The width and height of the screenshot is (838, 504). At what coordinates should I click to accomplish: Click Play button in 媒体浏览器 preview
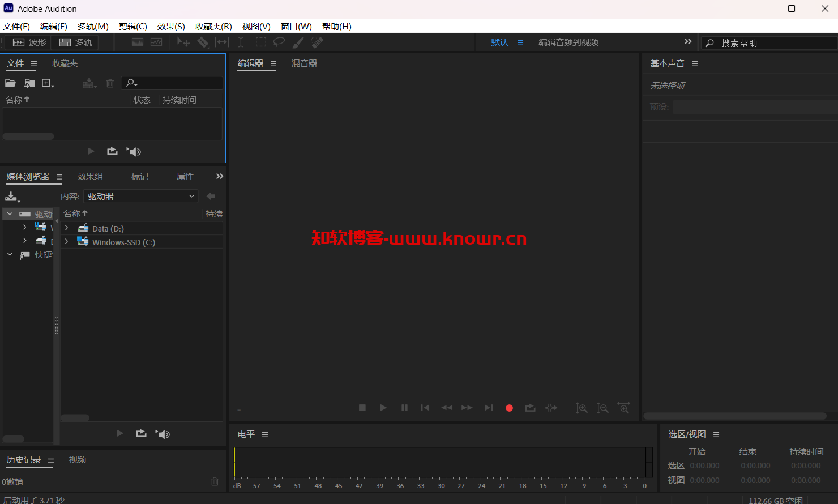[119, 433]
